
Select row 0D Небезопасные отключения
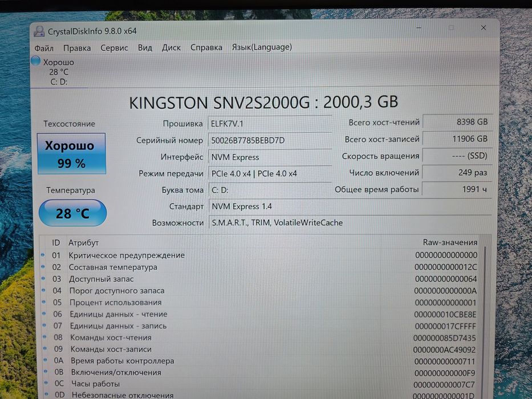point(260,395)
